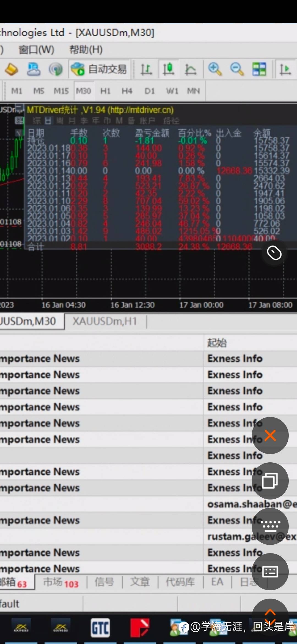Select the M5 timeframe
This screenshot has height=644, width=297.
click(39, 91)
